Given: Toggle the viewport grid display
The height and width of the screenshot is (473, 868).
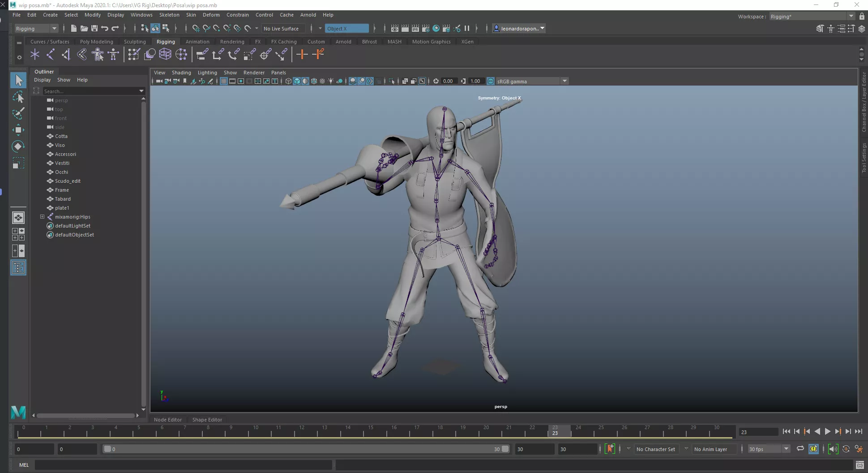Looking at the screenshot, I should tap(224, 81).
